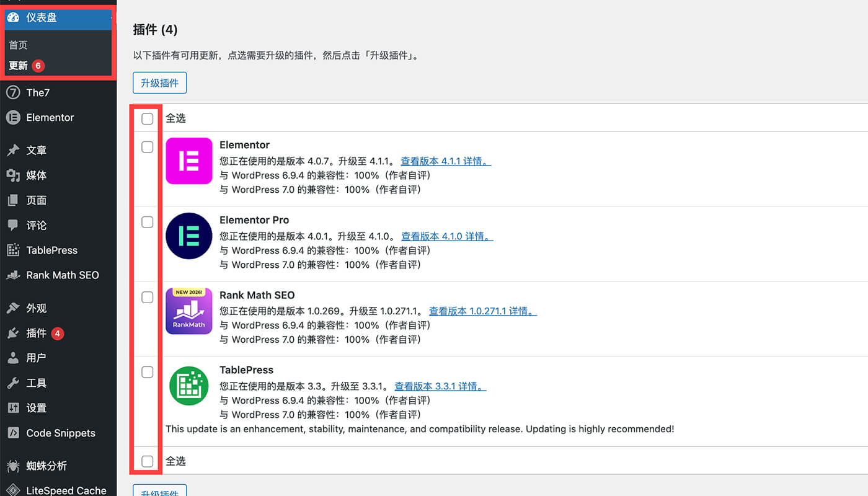Click the pushpin icon for 文章
Viewport: 868px width, 496px height.
coord(13,150)
